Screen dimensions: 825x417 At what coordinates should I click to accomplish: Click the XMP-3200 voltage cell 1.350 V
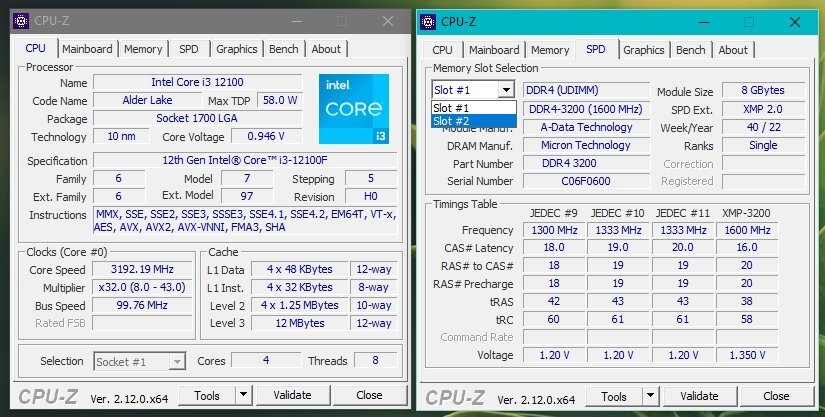pyautogui.click(x=747, y=355)
